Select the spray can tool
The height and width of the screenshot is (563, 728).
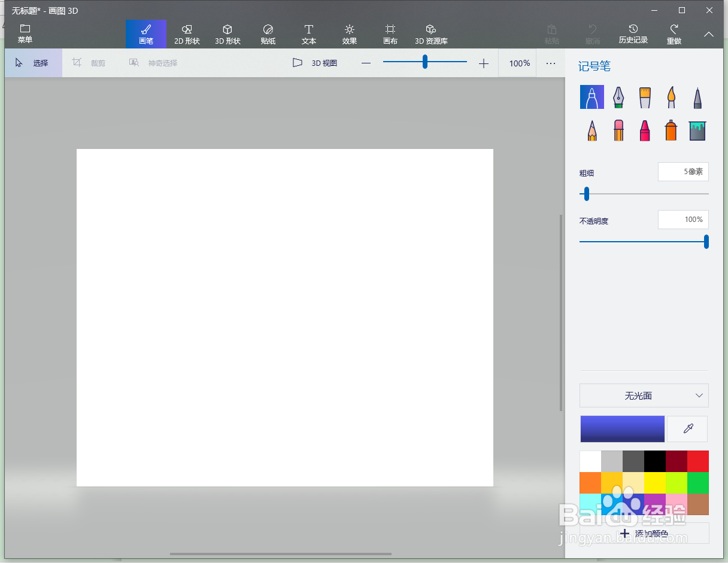pos(671,130)
